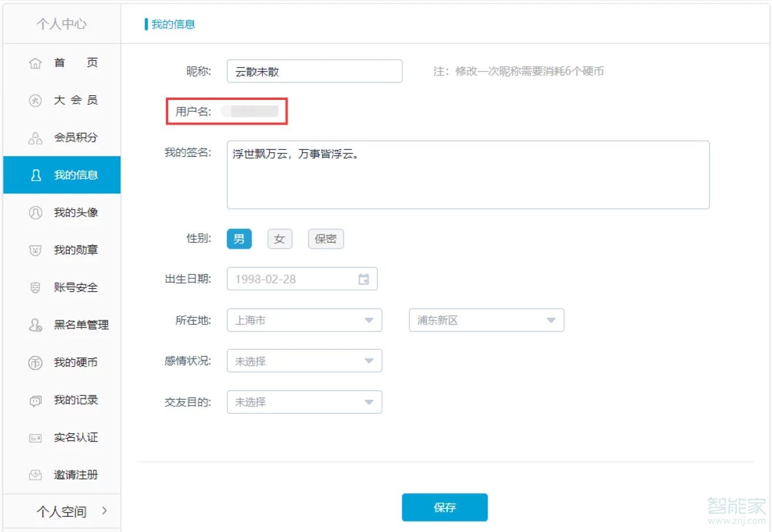The height and width of the screenshot is (532, 772).
Task: Click the 邀请注册 envelope icon
Action: [36, 475]
